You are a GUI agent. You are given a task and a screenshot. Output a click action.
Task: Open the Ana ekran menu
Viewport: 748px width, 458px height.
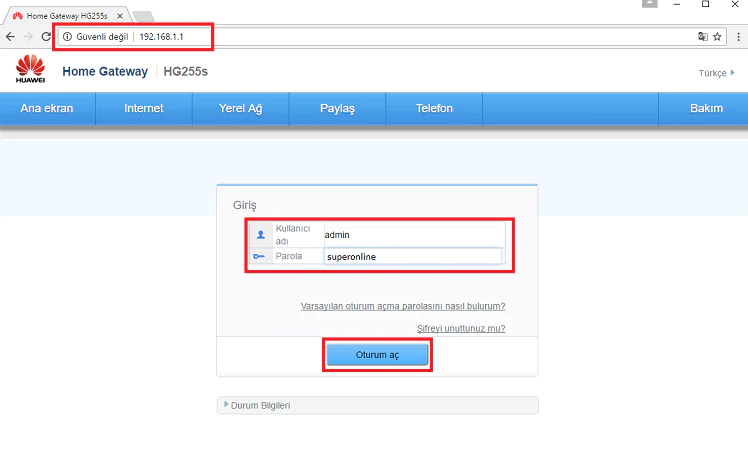tap(47, 108)
